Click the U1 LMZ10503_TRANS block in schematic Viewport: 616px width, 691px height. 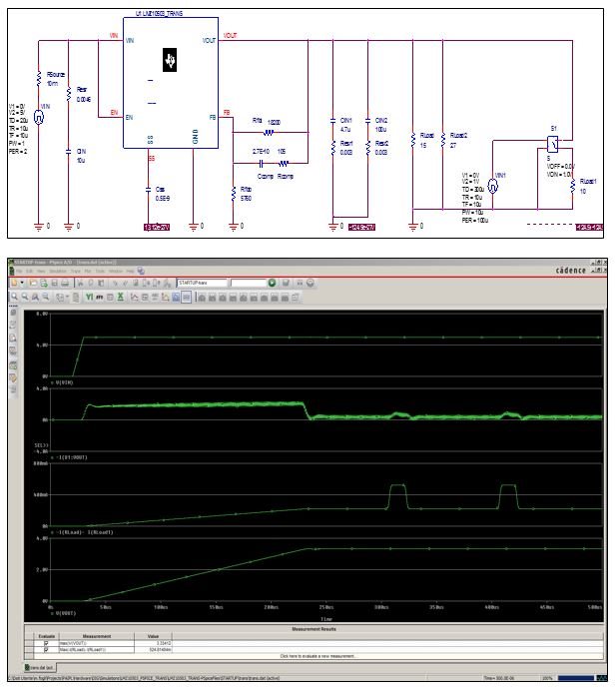(171, 83)
